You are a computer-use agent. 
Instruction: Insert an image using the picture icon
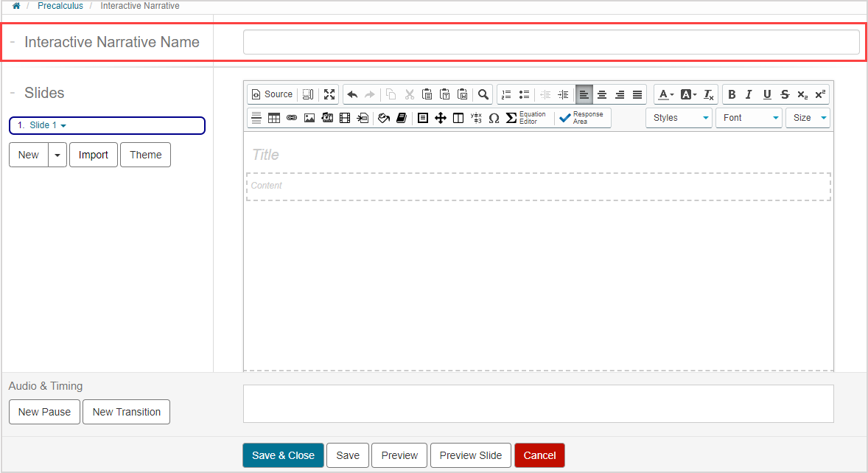309,118
